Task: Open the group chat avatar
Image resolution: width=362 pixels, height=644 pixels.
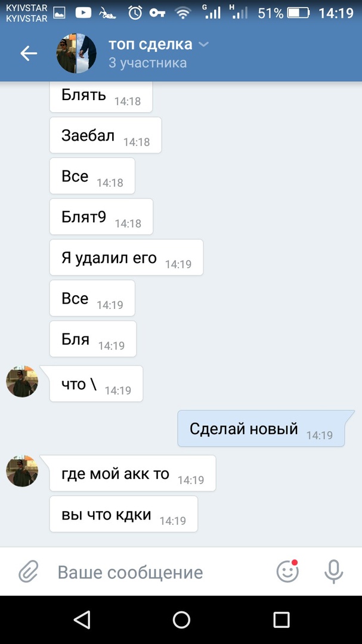Action: tap(76, 54)
